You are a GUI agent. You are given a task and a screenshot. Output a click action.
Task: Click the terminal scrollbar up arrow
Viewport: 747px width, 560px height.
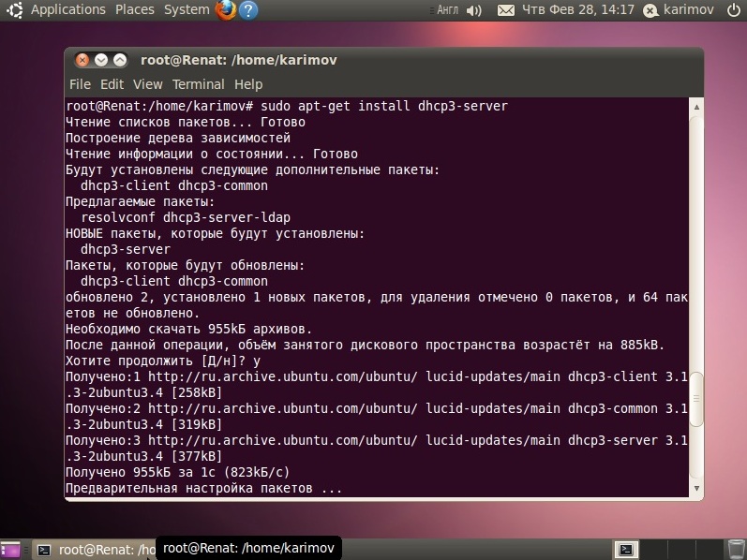696,107
